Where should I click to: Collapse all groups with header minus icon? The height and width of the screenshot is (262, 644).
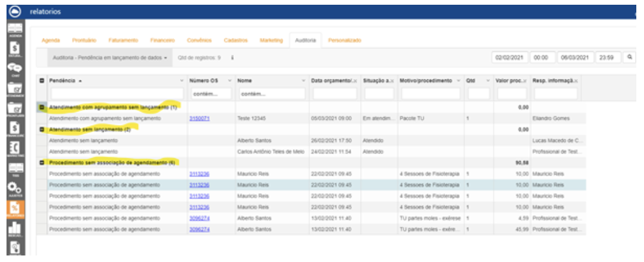click(x=41, y=81)
